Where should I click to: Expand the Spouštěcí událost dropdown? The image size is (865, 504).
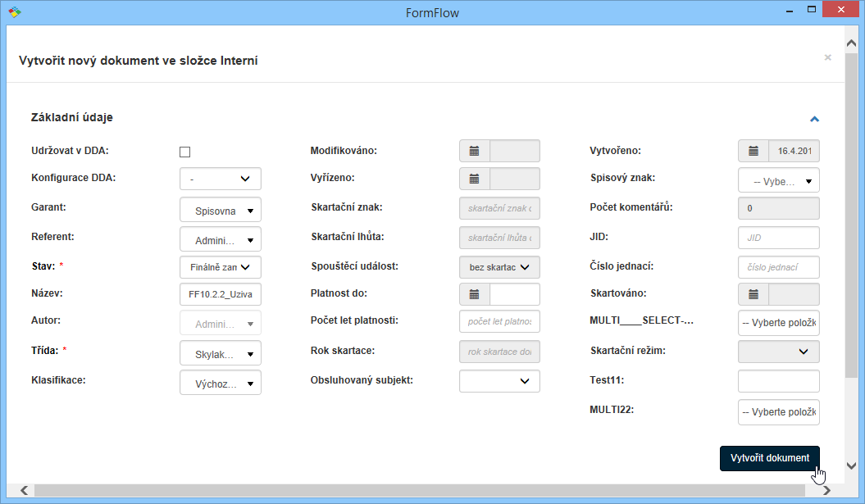click(x=499, y=266)
